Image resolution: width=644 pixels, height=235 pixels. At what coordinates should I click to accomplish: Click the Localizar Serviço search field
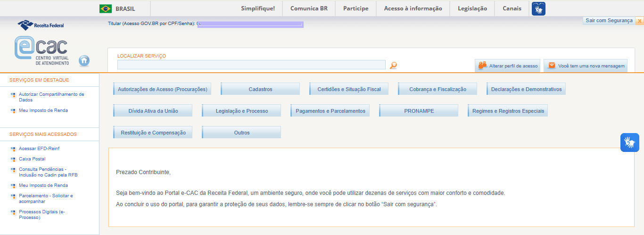tap(251, 65)
